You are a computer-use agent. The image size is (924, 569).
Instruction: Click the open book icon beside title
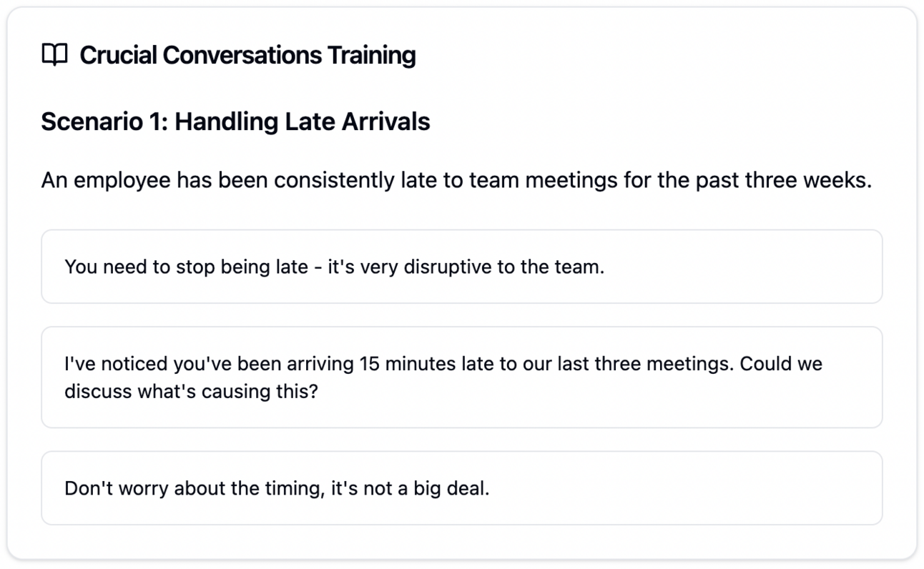pyautogui.click(x=54, y=54)
